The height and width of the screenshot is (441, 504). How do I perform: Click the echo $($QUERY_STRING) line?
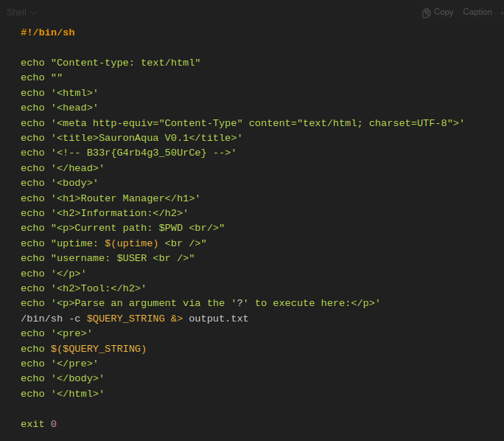[83, 349]
